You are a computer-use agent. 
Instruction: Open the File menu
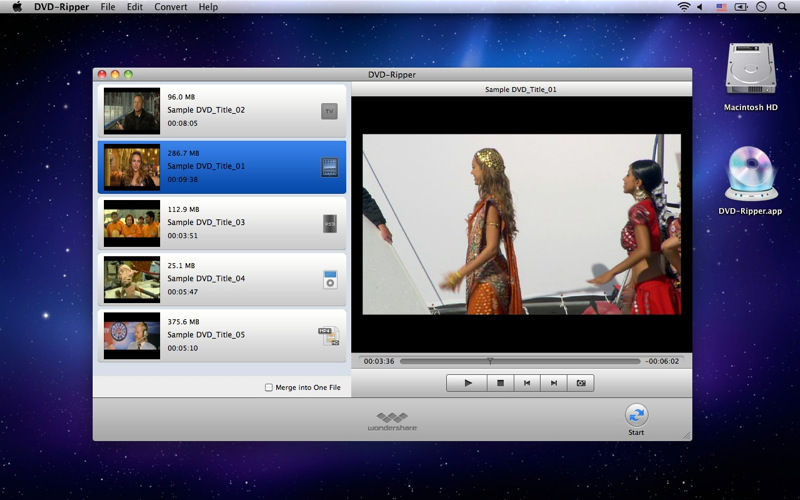click(108, 7)
